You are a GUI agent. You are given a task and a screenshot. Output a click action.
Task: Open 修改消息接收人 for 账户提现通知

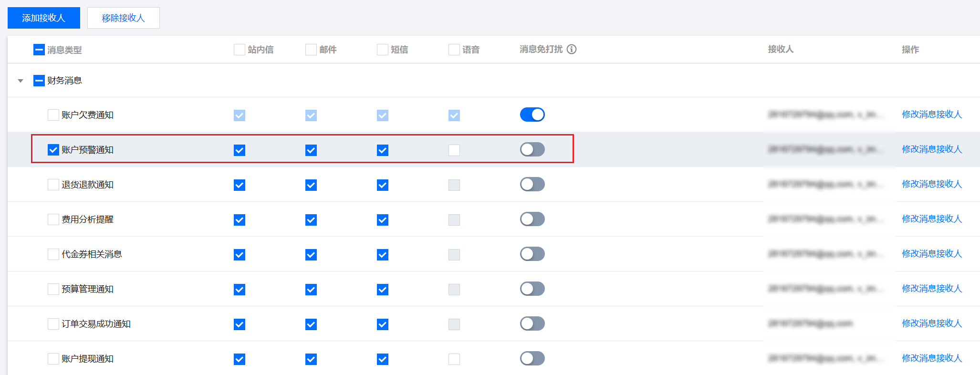pos(931,358)
